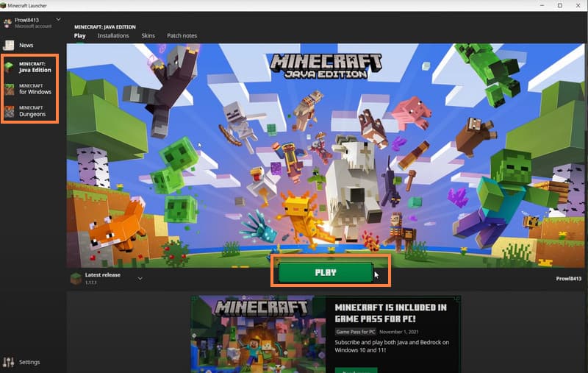Image resolution: width=588 pixels, height=373 pixels.
Task: Expand the Latest release version dropdown arrow
Action: coord(140,278)
